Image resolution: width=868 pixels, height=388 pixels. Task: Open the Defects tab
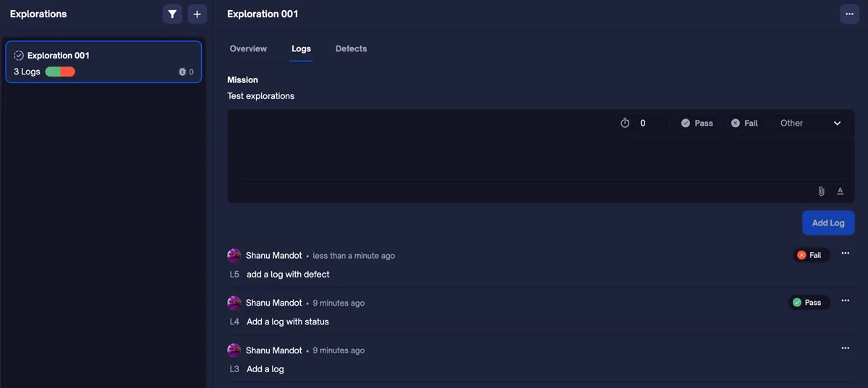point(351,48)
